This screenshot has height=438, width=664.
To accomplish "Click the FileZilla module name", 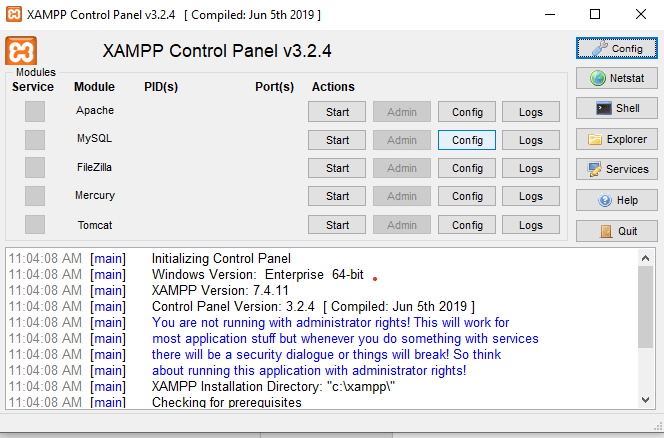I will point(94,167).
